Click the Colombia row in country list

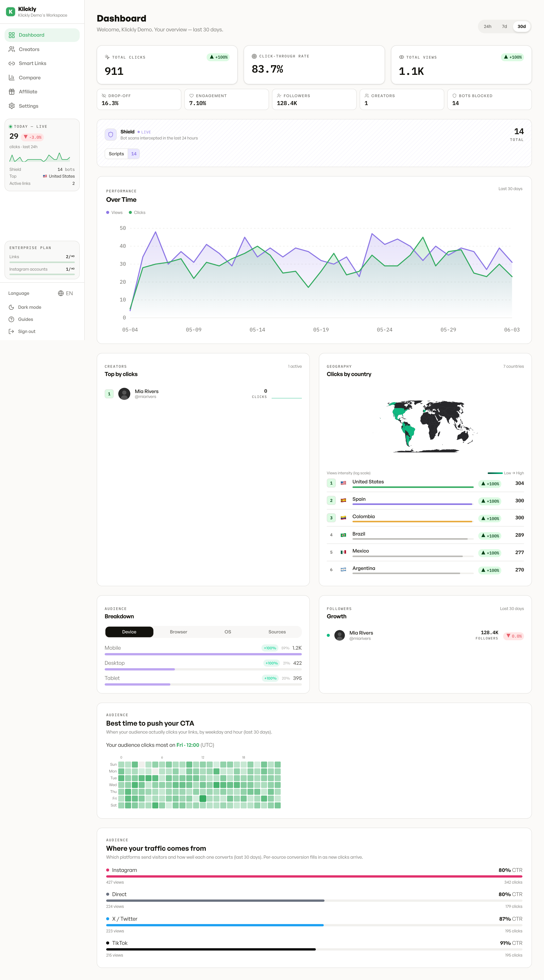(425, 518)
